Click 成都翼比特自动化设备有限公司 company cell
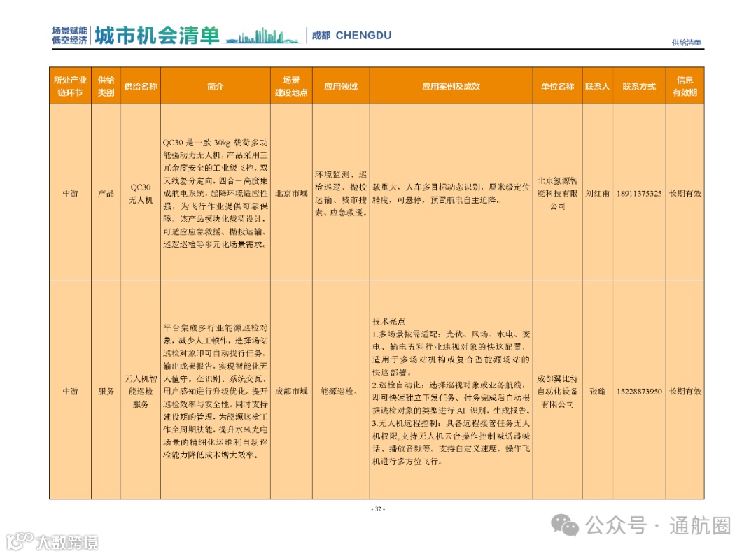The height and width of the screenshot is (556, 756). tap(557, 391)
